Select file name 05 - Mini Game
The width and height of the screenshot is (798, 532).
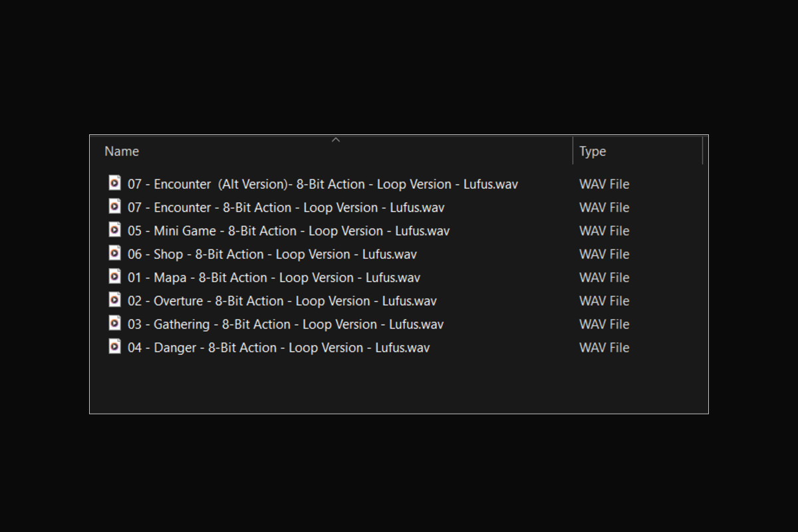(x=289, y=231)
